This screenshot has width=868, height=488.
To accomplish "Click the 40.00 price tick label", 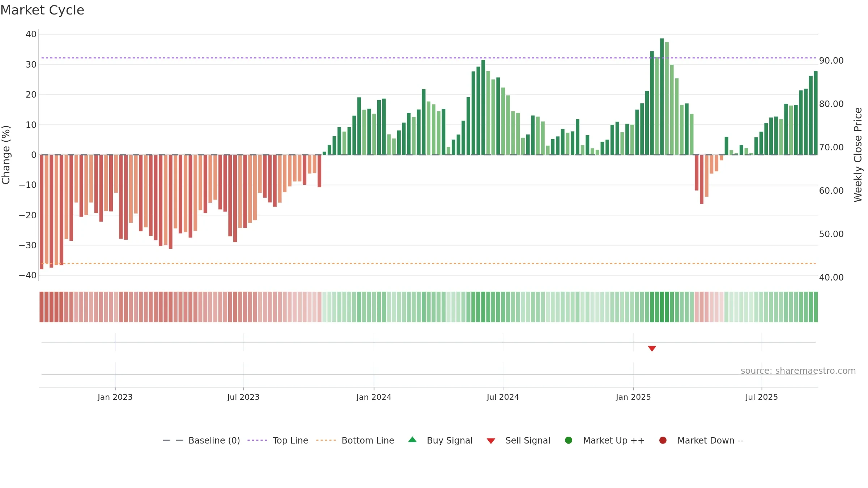I will 831,277.
